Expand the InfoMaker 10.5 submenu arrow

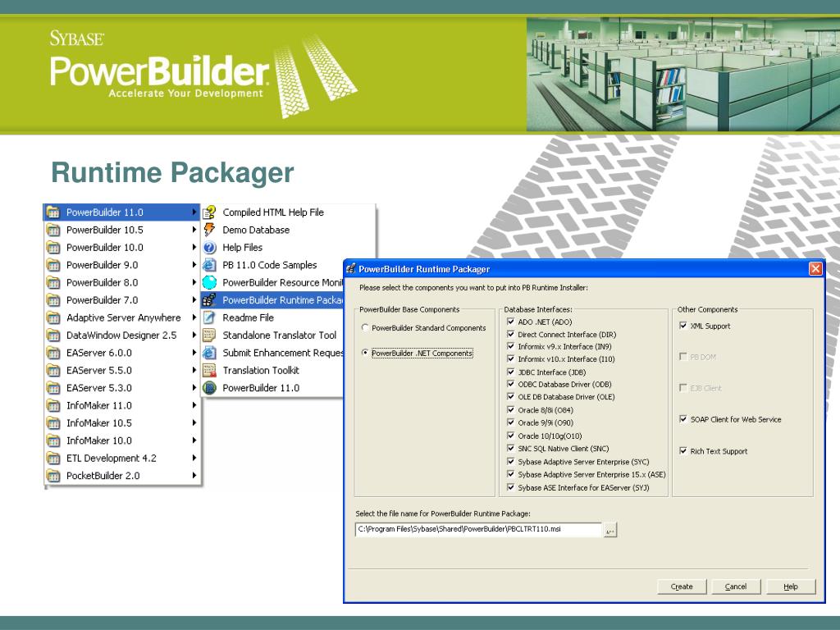coord(194,423)
